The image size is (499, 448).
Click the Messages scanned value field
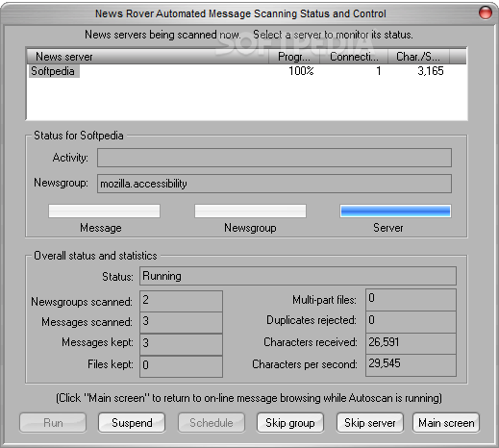(181, 323)
